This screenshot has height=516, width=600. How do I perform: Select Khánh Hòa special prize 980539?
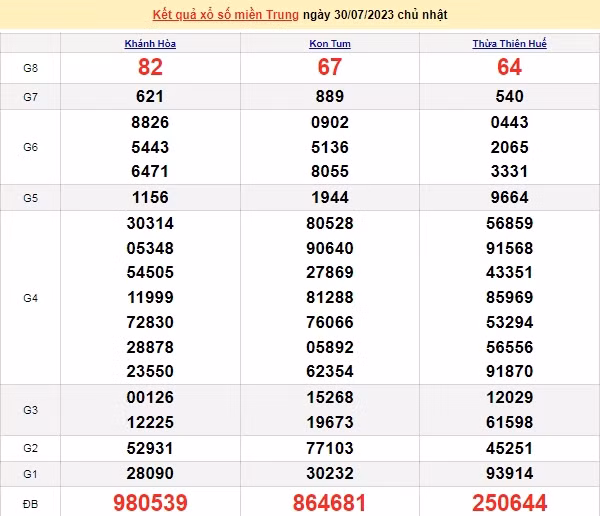(150, 501)
